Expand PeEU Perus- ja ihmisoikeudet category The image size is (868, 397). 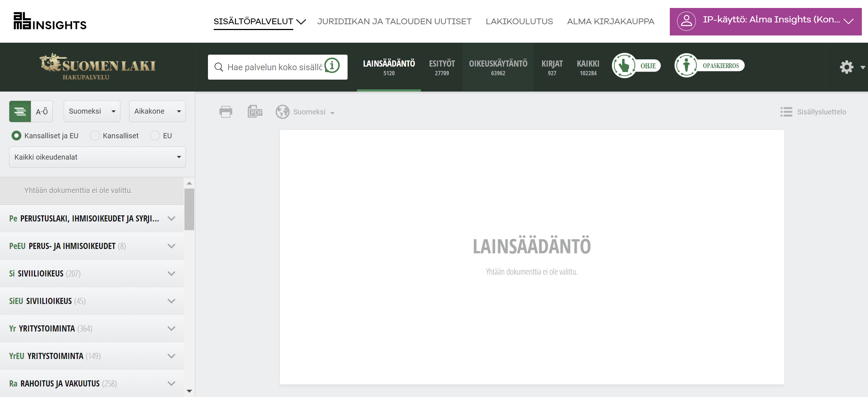(92, 246)
